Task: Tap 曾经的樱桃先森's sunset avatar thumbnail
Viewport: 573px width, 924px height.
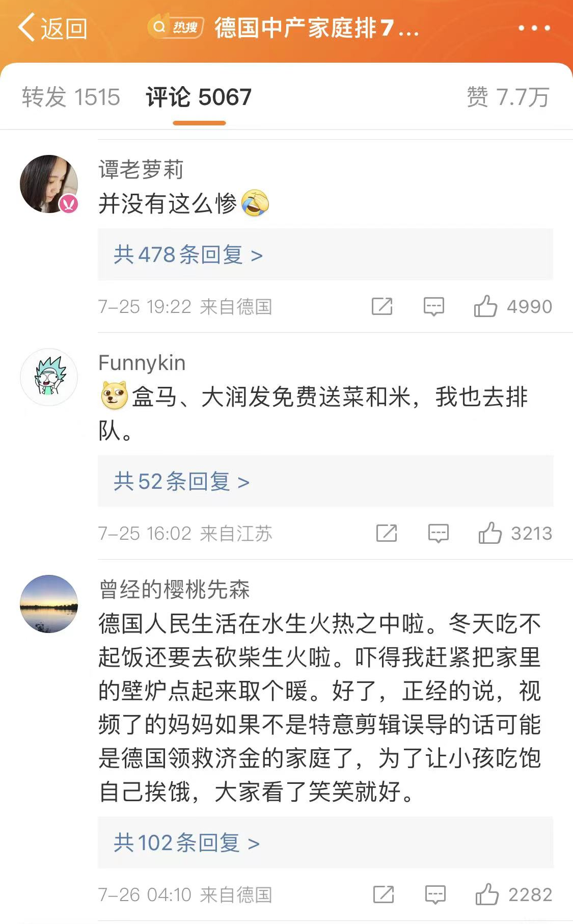Action: [x=49, y=604]
